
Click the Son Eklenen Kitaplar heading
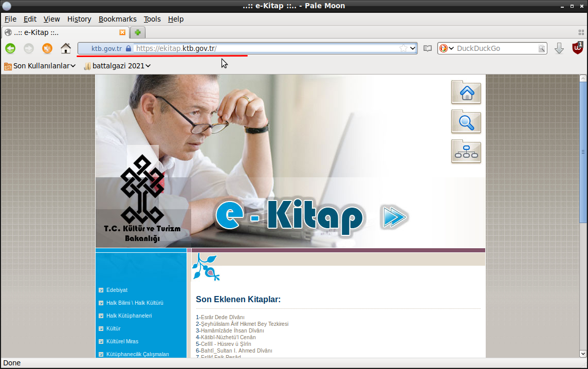click(x=238, y=299)
